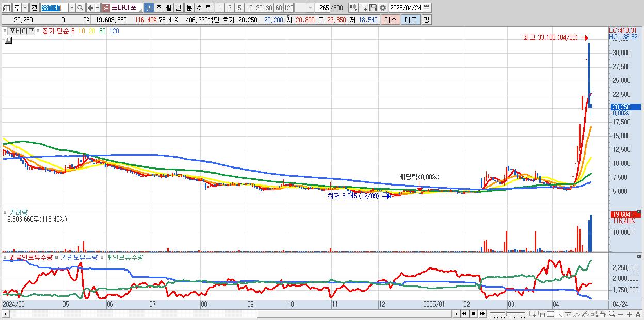Click the 3 interval button
The height and width of the screenshot is (320, 644).
tap(229, 8)
